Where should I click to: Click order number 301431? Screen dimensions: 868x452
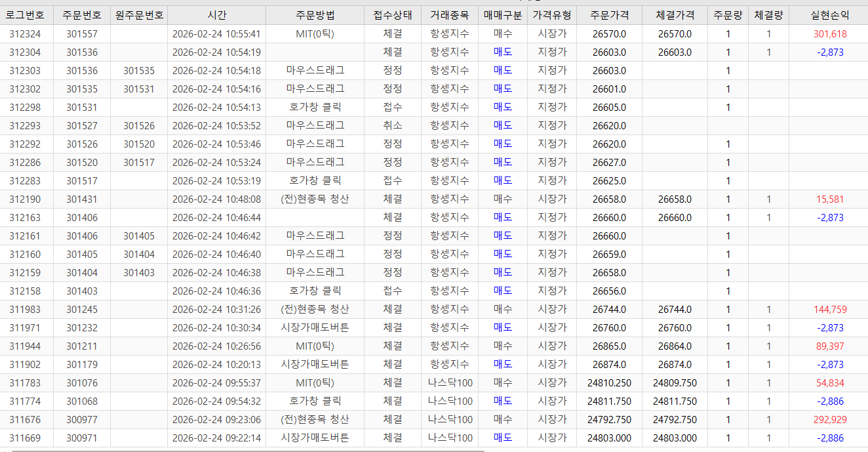(82, 199)
